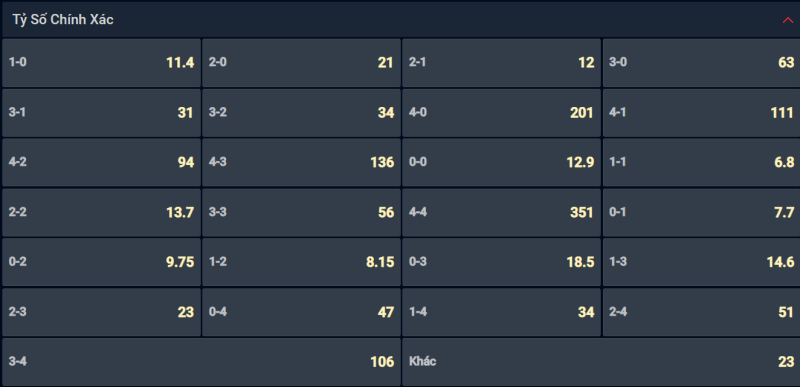Pick the 2-0 score at 21
Screen dimensions: 800x387
click(x=302, y=63)
